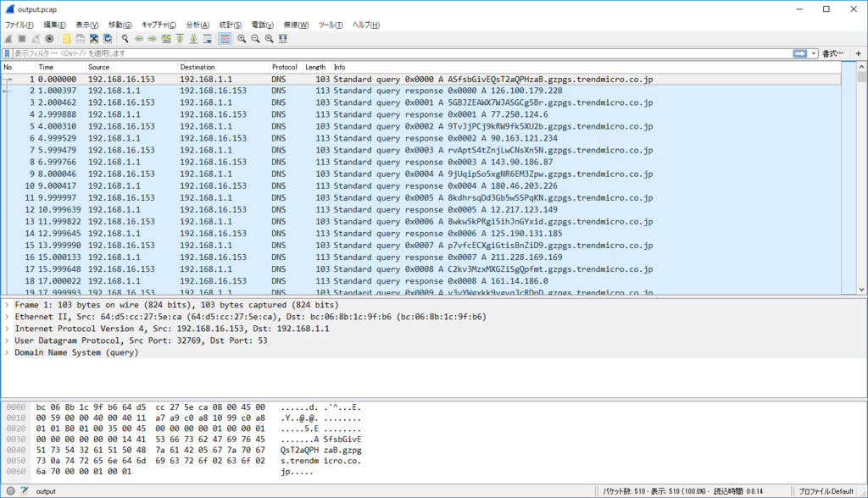The image size is (868, 498).
Task: Sort by the No. column header
Action: [x=19, y=67]
